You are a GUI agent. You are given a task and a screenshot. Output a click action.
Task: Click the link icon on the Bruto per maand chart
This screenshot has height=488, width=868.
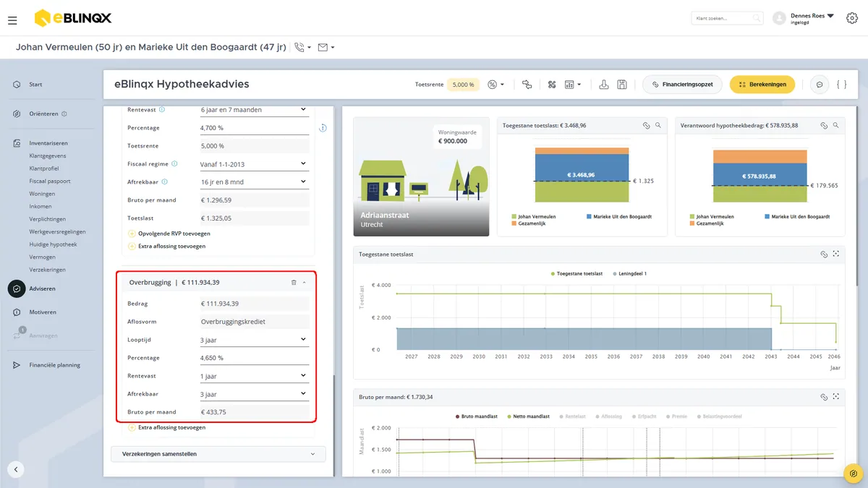824,397
